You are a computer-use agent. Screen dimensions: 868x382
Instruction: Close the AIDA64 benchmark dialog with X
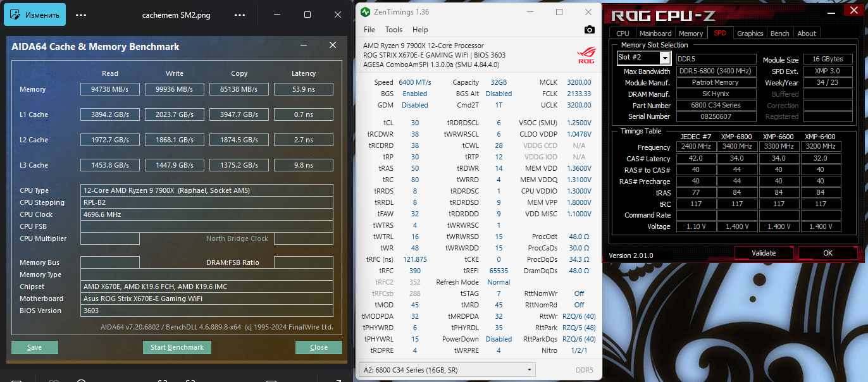click(333, 46)
